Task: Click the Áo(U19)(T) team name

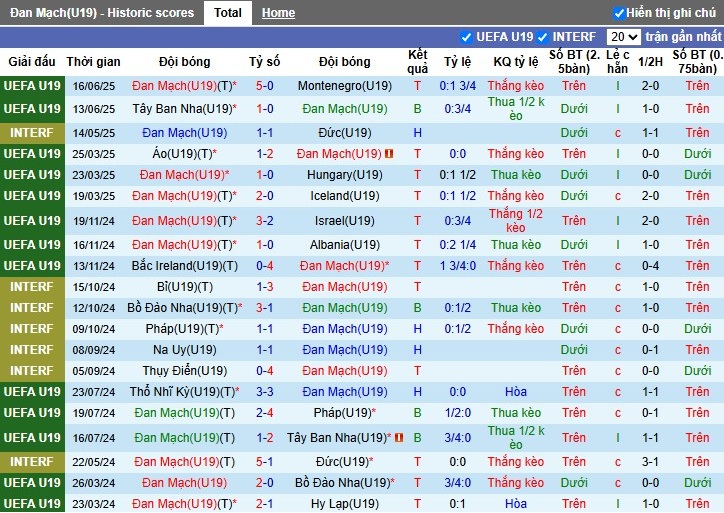Action: click(184, 154)
